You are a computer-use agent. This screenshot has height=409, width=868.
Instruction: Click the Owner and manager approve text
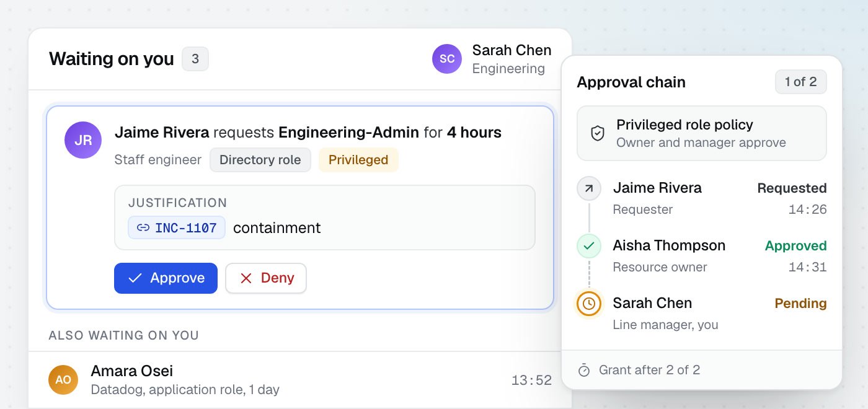701,143
